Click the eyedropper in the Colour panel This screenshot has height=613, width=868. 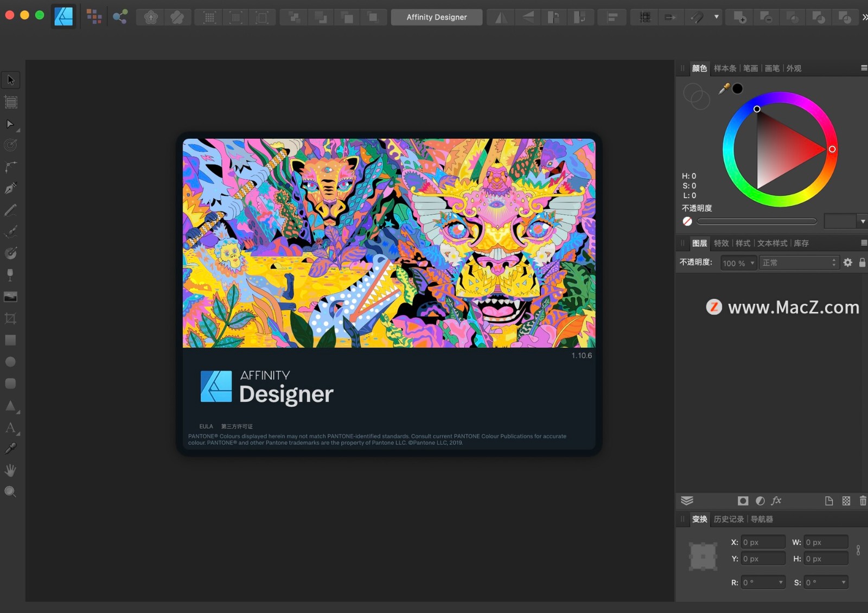(724, 88)
